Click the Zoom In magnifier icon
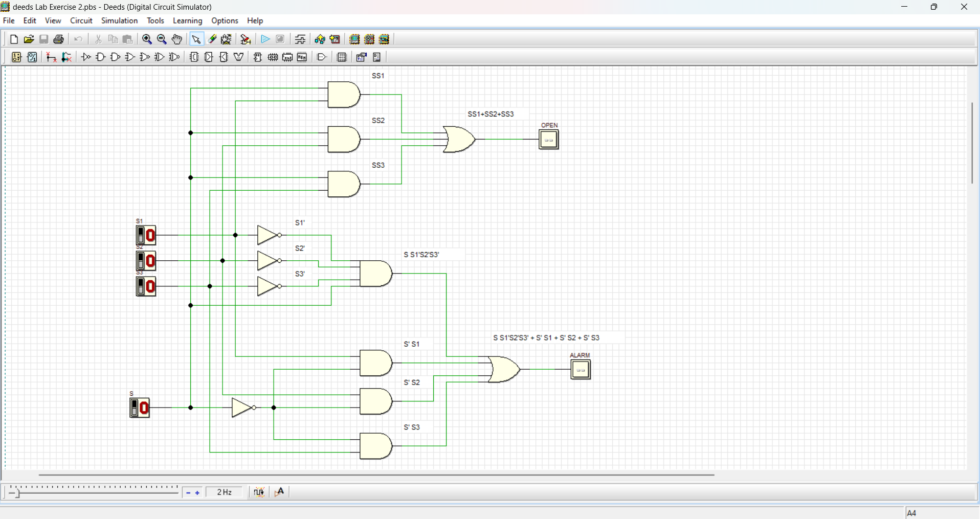Screen dimensions: 980x519 click(x=147, y=39)
